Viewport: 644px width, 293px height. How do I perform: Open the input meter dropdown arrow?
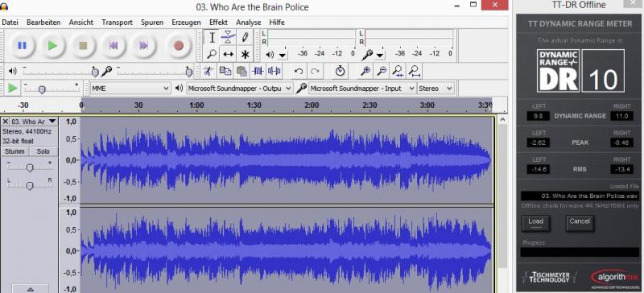380,55
